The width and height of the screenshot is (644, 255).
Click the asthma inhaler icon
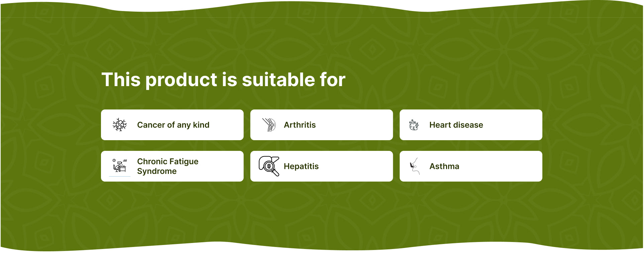(x=415, y=166)
